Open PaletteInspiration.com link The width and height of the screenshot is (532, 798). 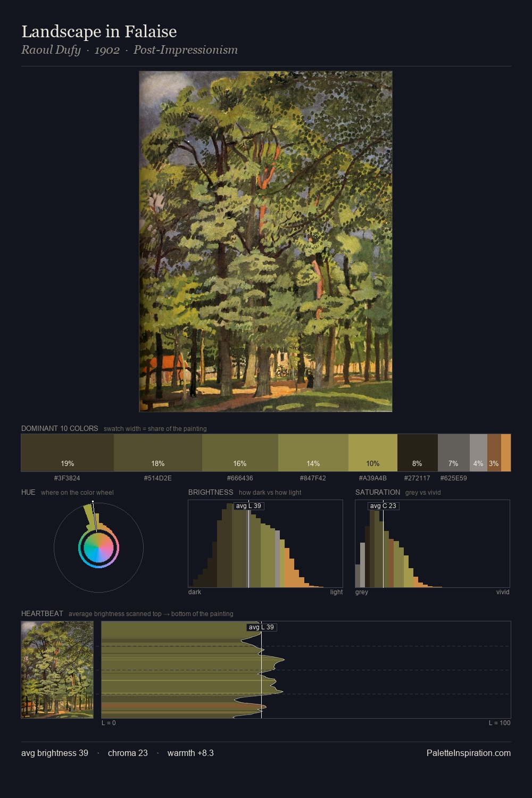(469, 753)
